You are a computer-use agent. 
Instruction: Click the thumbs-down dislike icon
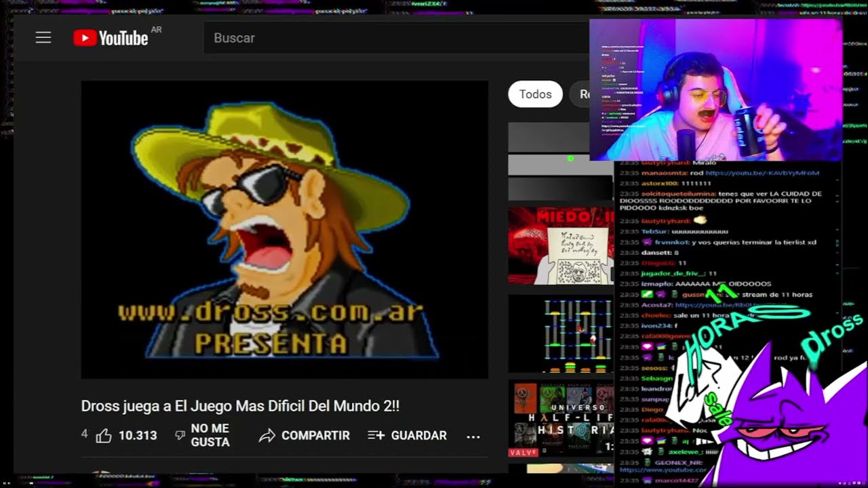tap(180, 435)
